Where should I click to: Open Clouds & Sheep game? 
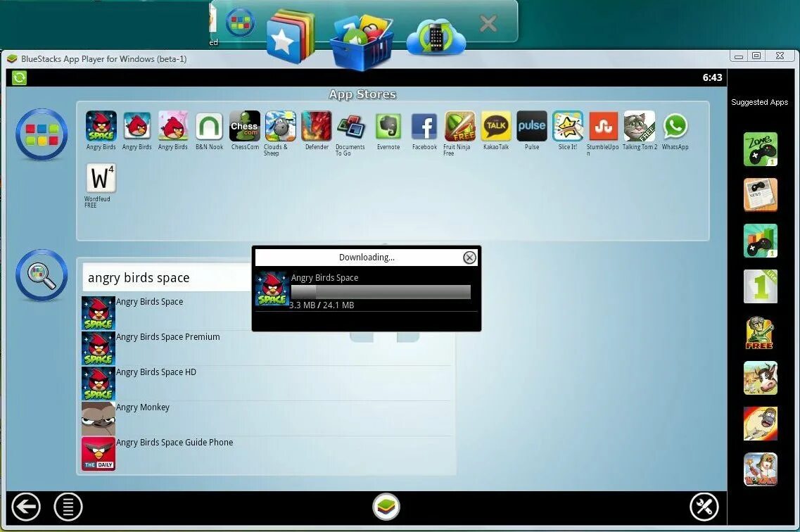pos(281,126)
